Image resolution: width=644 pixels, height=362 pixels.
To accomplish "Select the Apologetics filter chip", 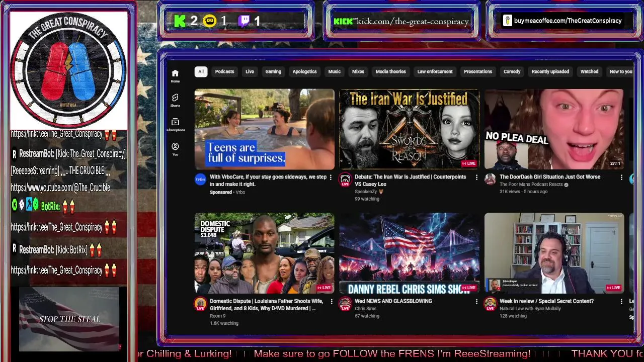I will click(x=305, y=71).
